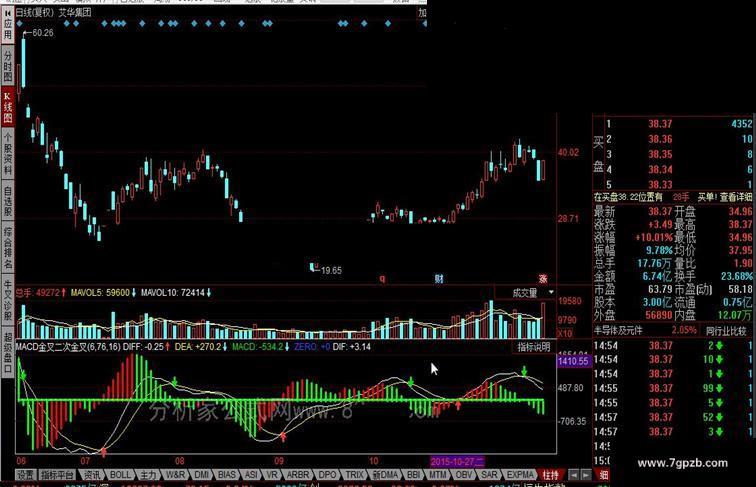Click the 换手 23.68% value
The width and height of the screenshot is (756, 487).
737,276
